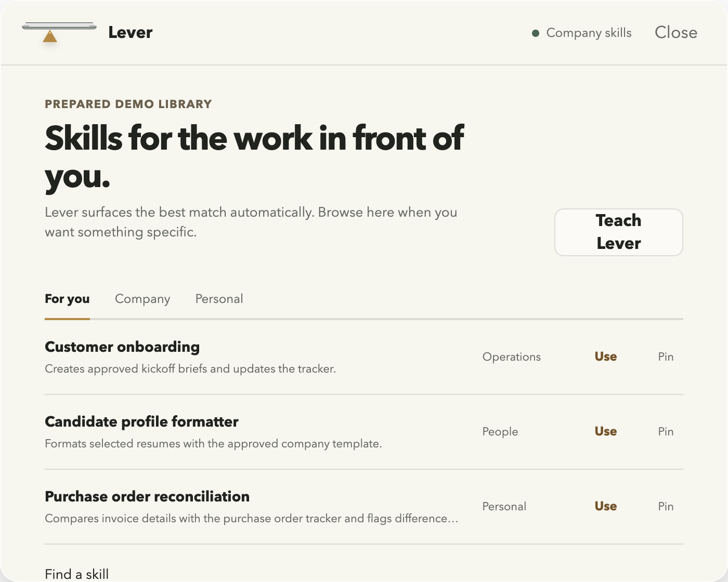Click the People category label
728x582 pixels.
(x=500, y=431)
